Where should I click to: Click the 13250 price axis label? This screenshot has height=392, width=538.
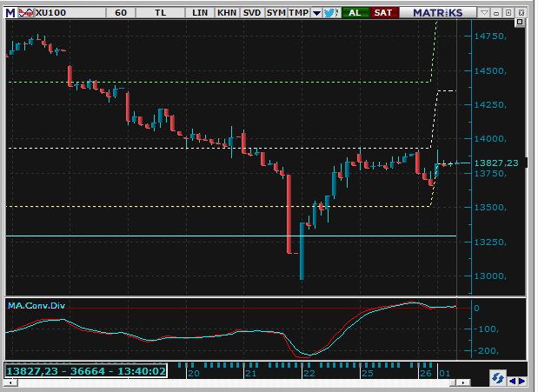click(x=490, y=242)
